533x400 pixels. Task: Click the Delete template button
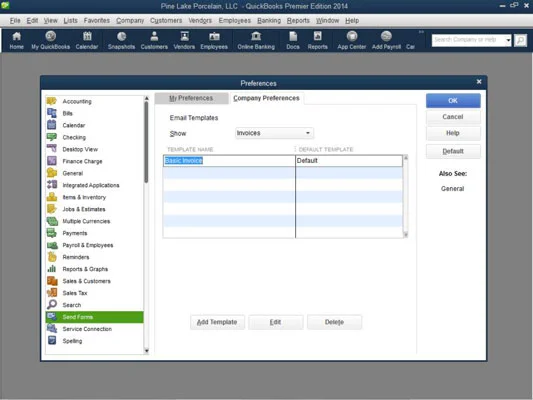coord(334,322)
